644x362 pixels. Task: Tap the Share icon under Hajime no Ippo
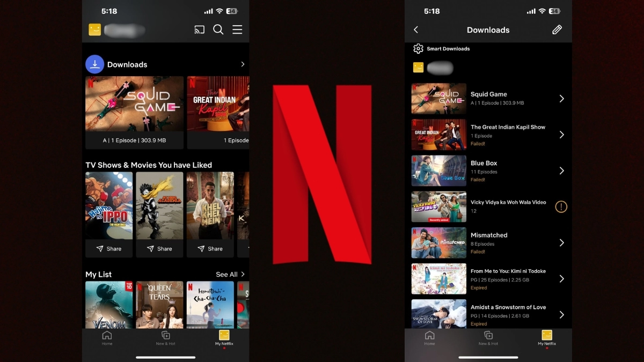[x=109, y=248]
